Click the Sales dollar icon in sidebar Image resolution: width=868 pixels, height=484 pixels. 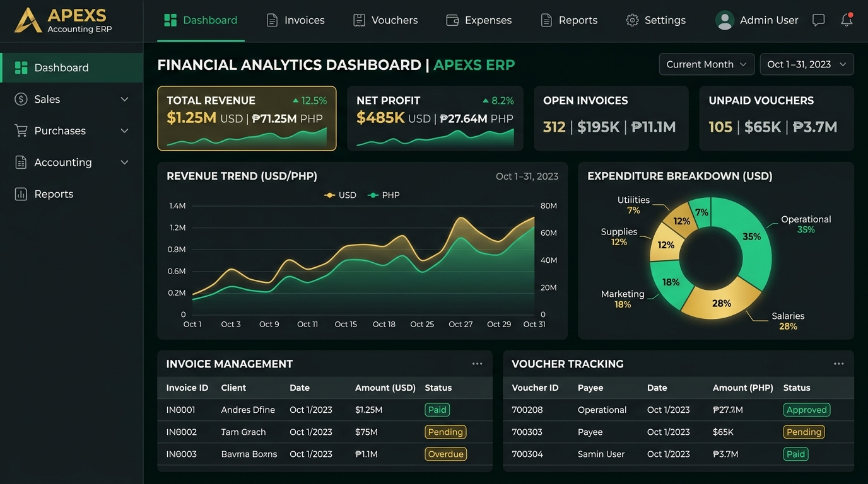[21, 99]
